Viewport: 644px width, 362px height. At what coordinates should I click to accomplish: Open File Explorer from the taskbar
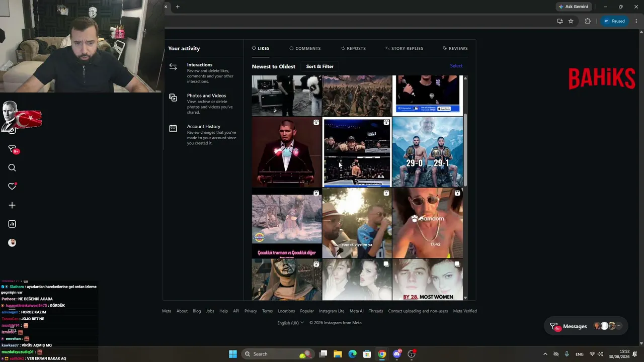point(338,354)
